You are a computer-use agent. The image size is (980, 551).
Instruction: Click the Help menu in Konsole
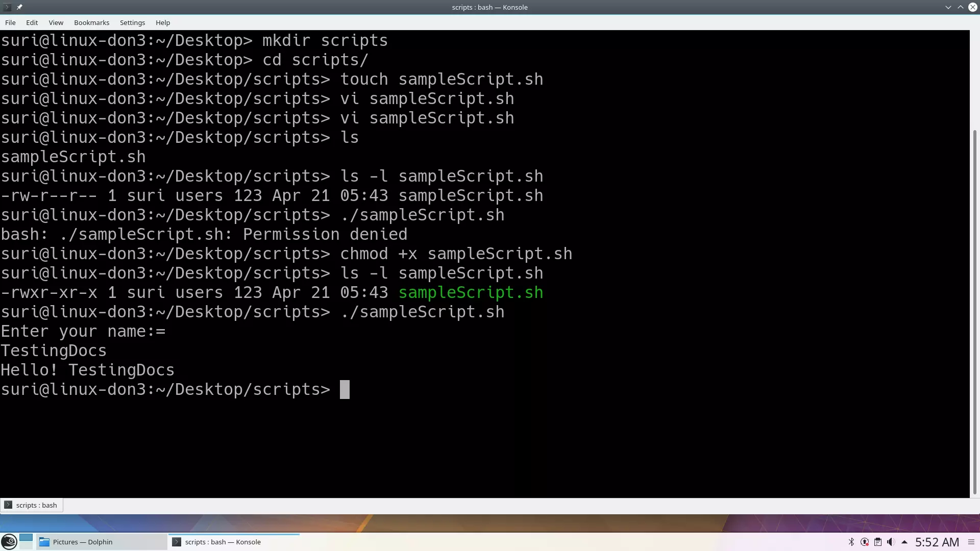pyautogui.click(x=162, y=22)
